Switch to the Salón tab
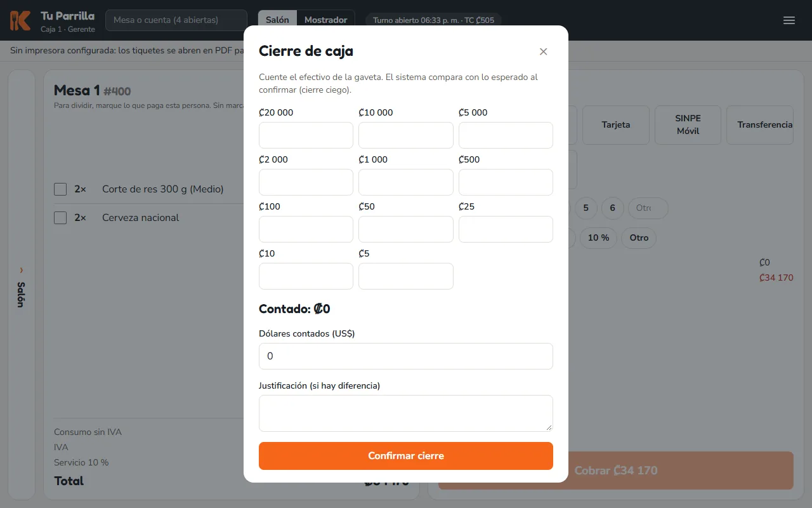812x508 pixels. (277, 20)
